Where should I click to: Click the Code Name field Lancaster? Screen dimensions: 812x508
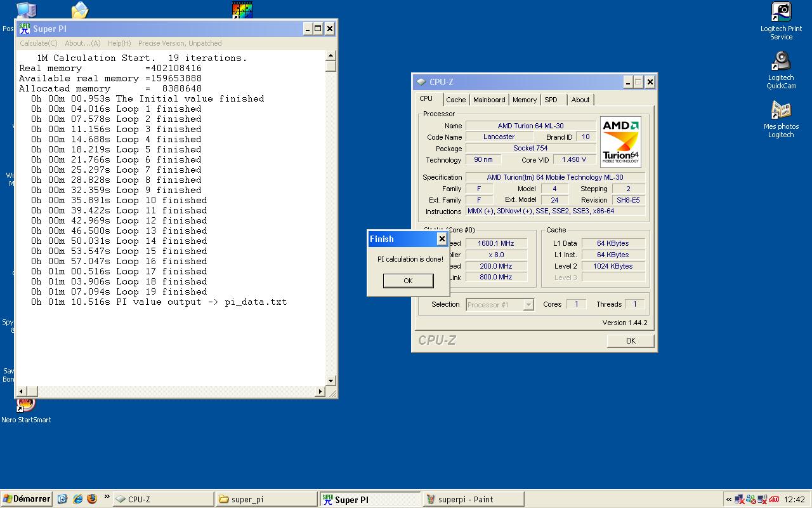coord(499,137)
